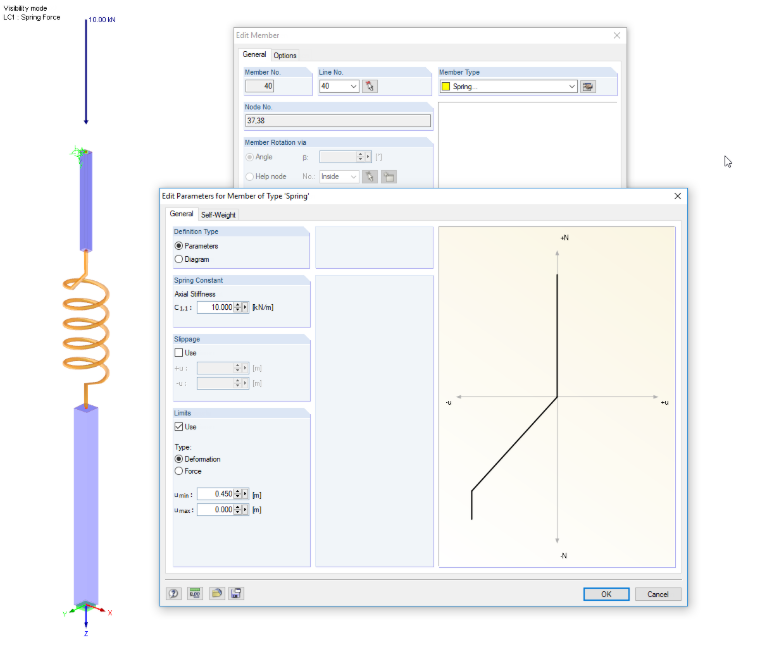Open the umin value arrow menu
Image resolution: width=760 pixels, height=652 pixels.
245,494
